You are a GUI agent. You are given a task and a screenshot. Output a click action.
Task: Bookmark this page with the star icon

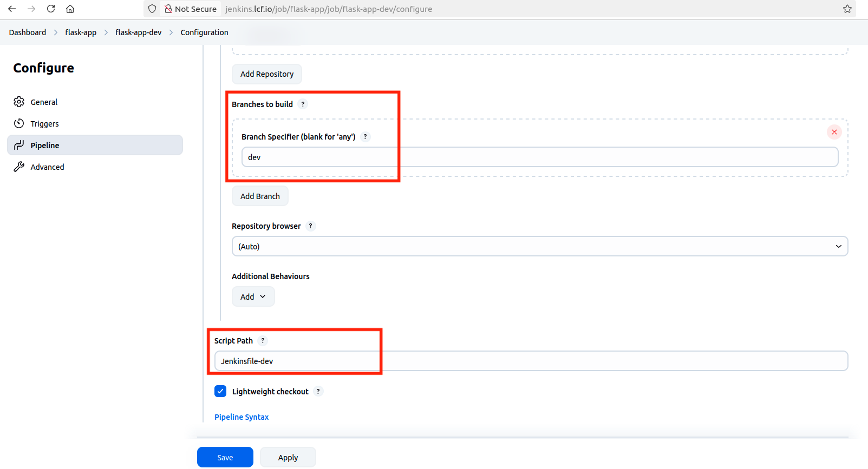847,9
